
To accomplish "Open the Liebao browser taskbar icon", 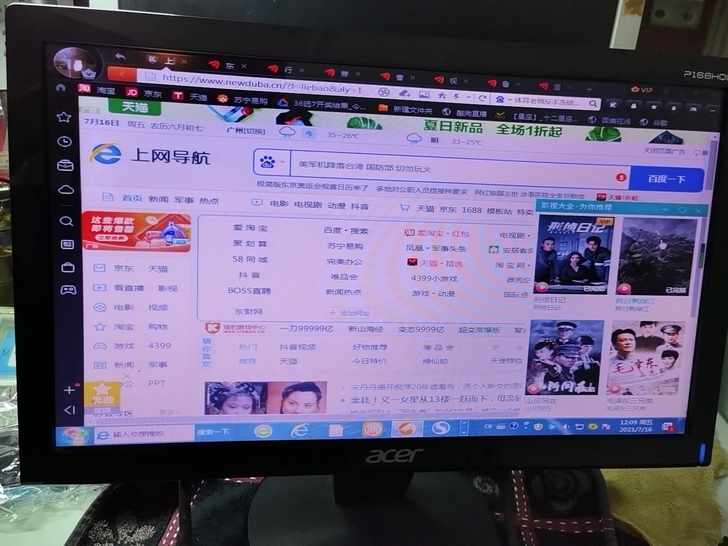I will tap(406, 428).
